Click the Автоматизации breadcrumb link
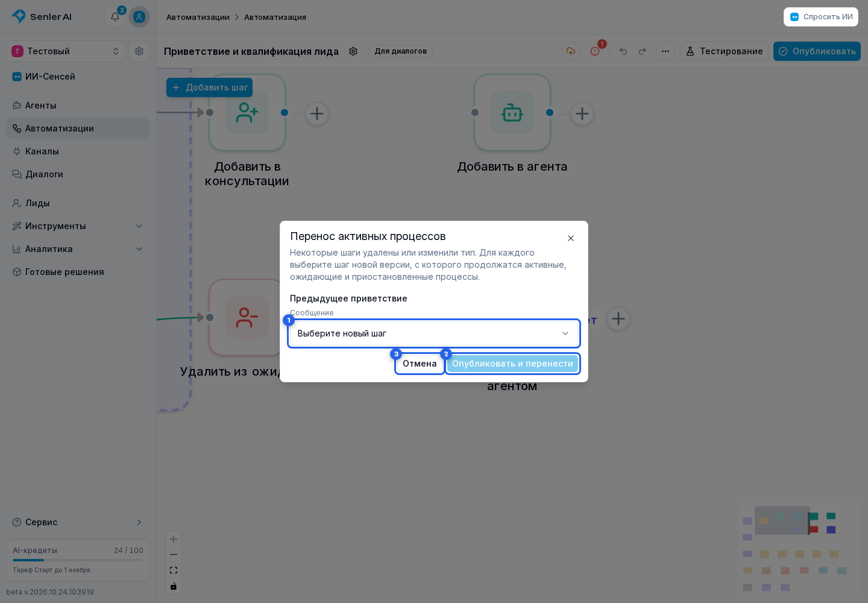 click(198, 17)
